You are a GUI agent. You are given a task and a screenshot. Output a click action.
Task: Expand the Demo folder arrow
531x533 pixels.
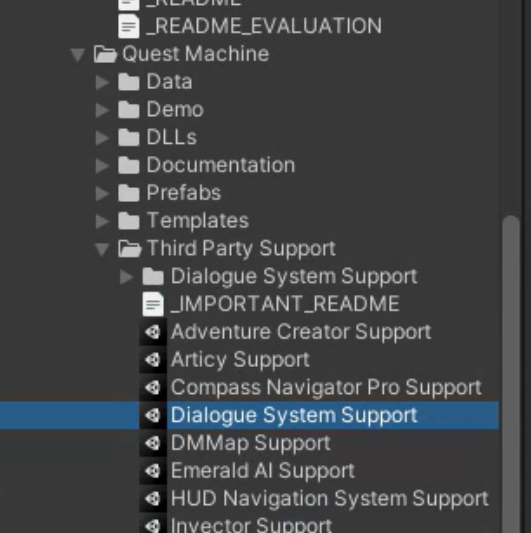(x=103, y=110)
